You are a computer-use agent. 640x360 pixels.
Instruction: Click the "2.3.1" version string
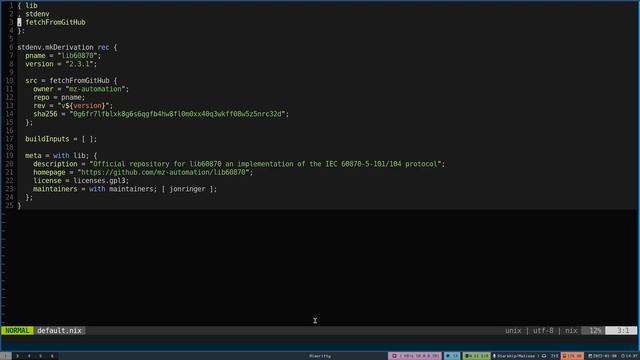(x=79, y=64)
